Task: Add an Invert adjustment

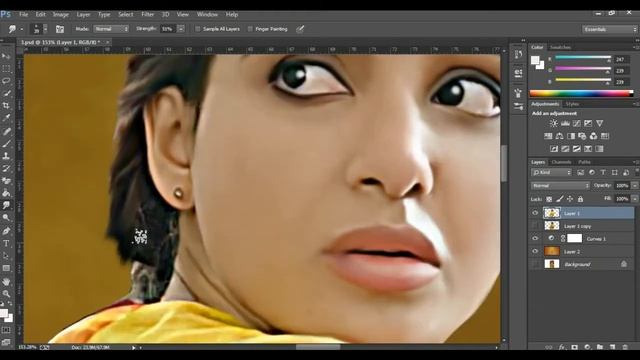Action: (554, 149)
